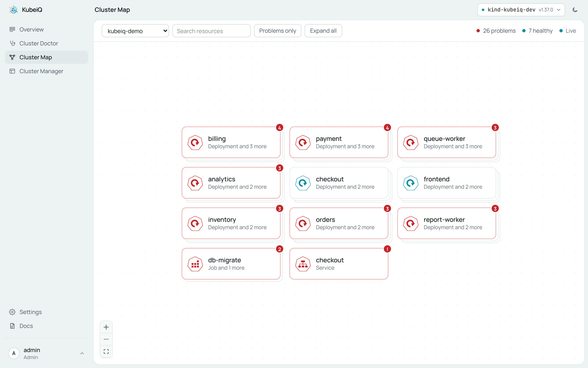
Task: Go to Cluster Doctor
Action: (47, 43)
